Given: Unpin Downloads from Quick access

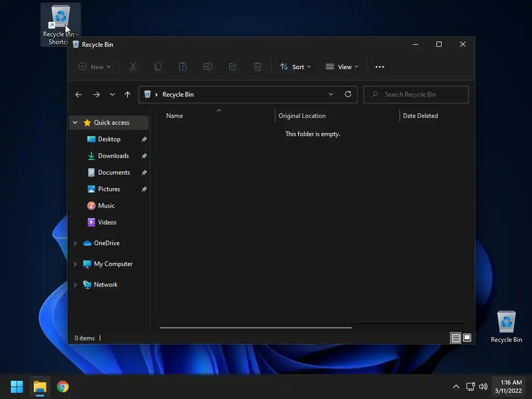Looking at the screenshot, I should (144, 156).
